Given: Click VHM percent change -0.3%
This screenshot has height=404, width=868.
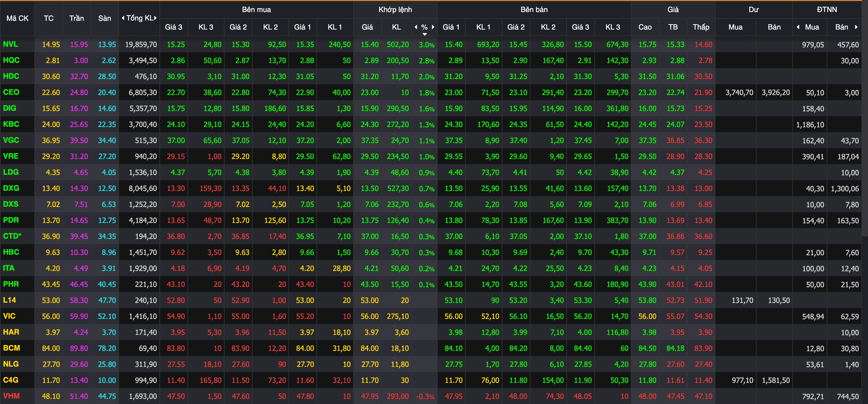Looking at the screenshot, I should coord(425,396).
